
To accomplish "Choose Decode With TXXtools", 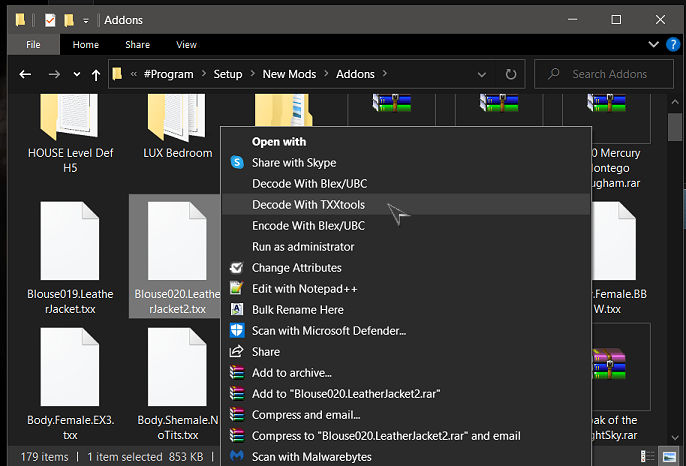I will tap(406, 204).
